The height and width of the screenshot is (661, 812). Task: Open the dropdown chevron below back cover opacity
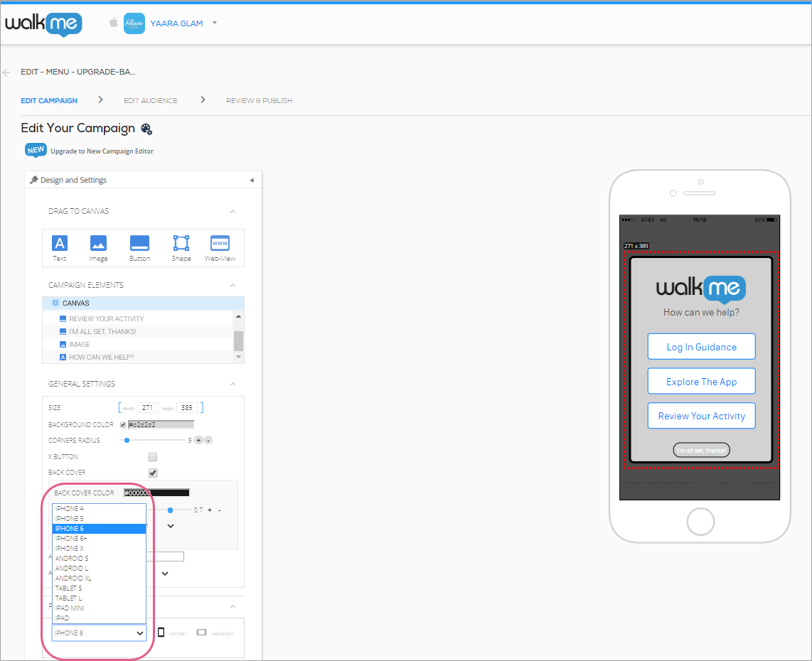point(171,526)
